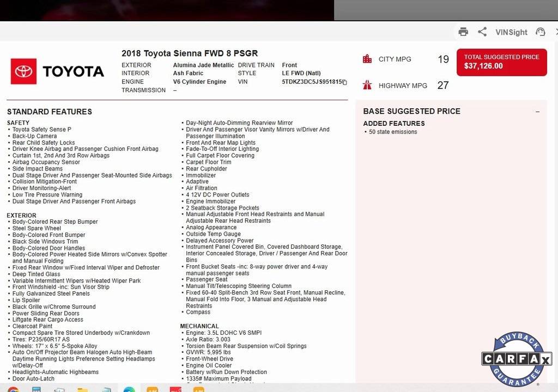The image size is (558, 392).
Task: Click the Steel Spare Wheel item
Action: [37, 228]
